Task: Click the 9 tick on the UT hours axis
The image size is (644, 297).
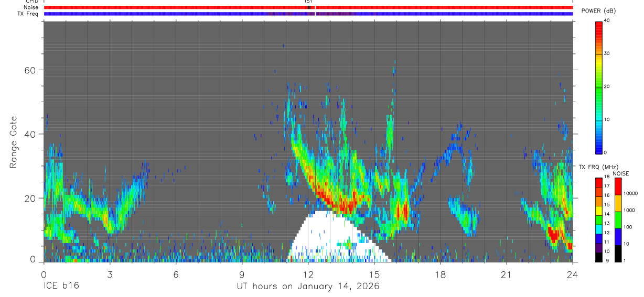Action: pos(242,274)
